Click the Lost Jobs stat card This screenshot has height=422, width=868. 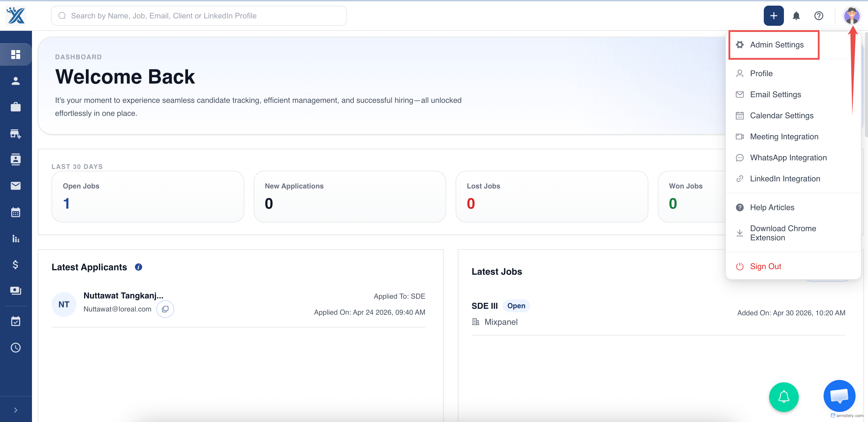(552, 196)
